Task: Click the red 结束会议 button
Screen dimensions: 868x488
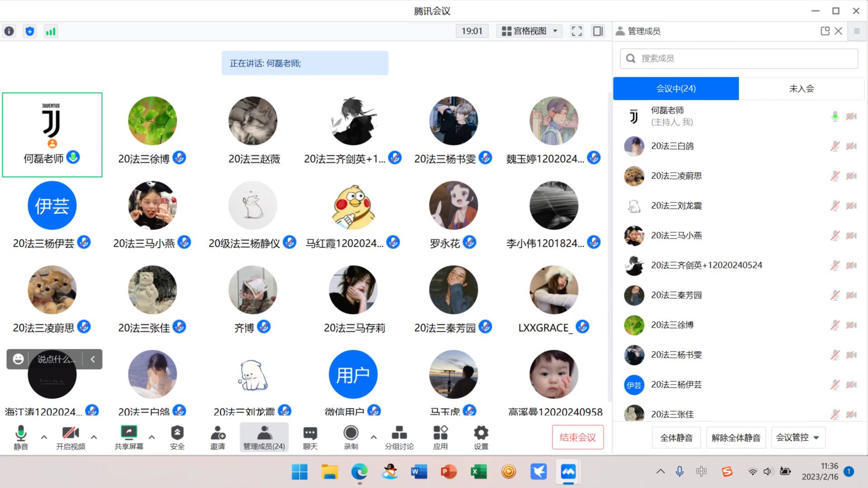Action: 577,437
